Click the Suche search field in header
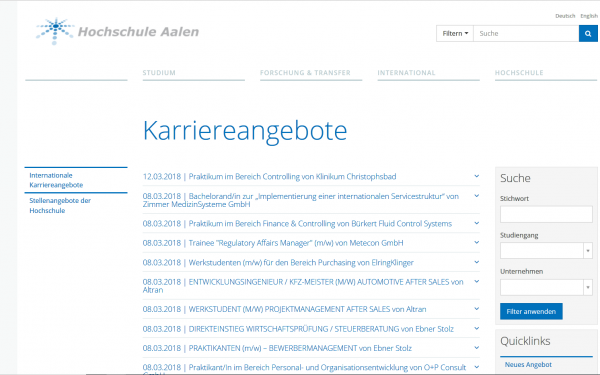The height and width of the screenshot is (375, 600). coord(526,34)
